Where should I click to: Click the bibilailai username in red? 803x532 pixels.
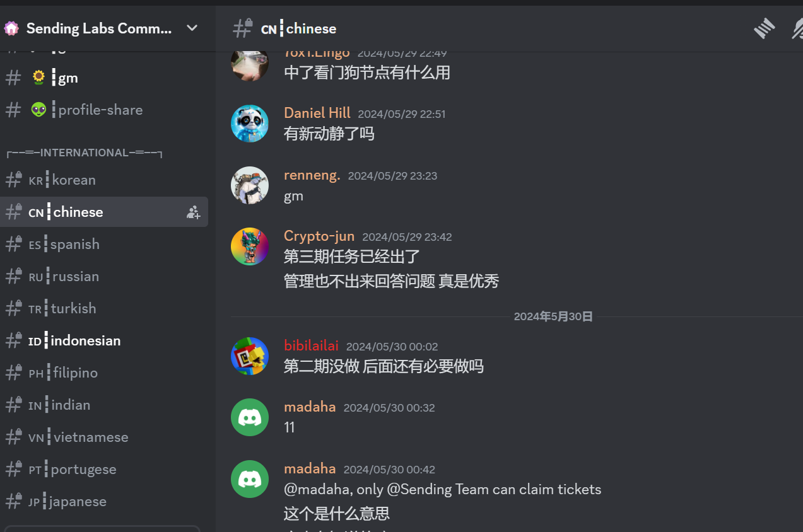(x=311, y=345)
